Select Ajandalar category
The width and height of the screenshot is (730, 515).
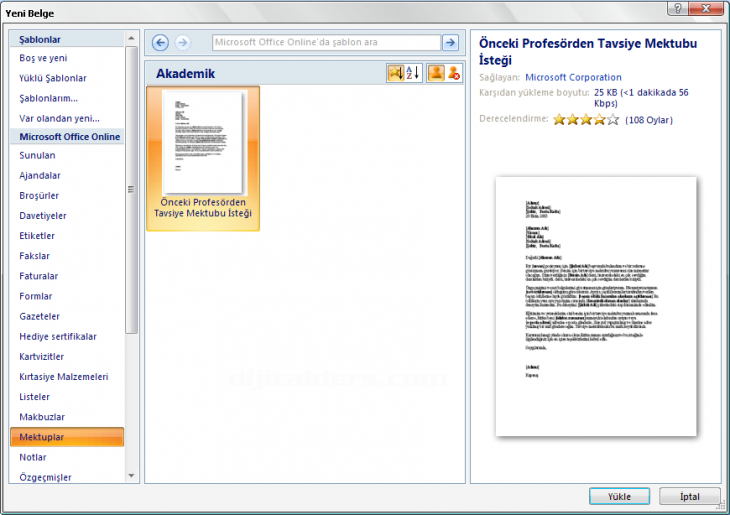point(40,176)
